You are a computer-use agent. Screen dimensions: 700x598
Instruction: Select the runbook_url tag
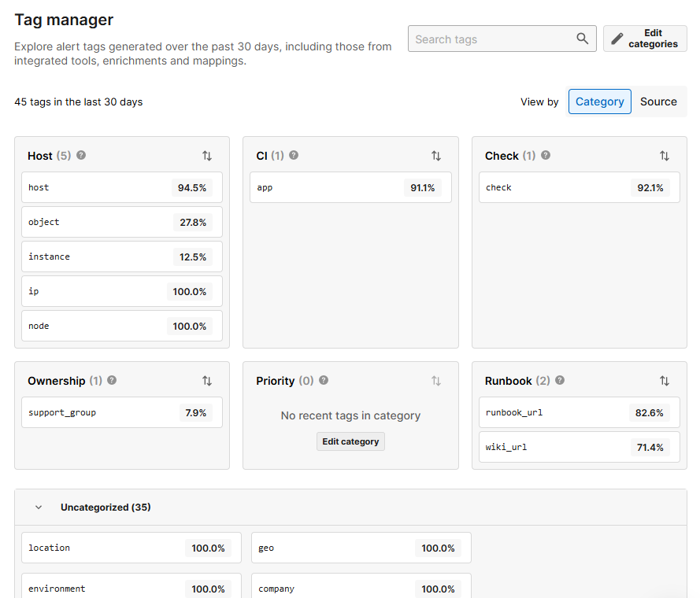(580, 412)
